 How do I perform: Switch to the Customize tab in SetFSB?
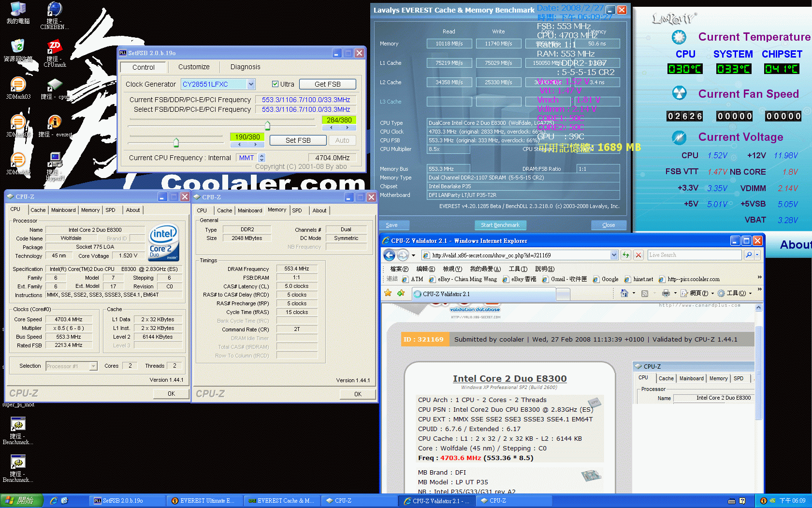tap(194, 67)
